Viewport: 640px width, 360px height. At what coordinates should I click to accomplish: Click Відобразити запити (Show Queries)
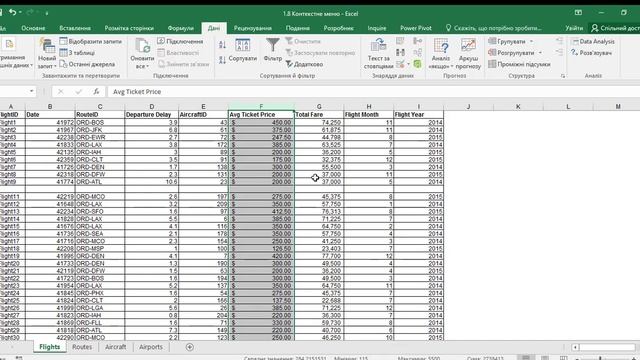tap(91, 41)
